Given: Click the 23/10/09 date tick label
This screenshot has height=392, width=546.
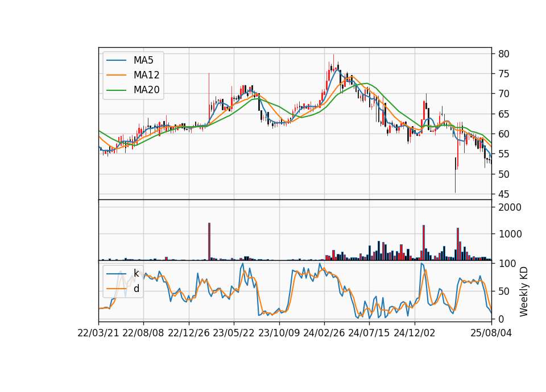Looking at the screenshot, I should pyautogui.click(x=279, y=333).
